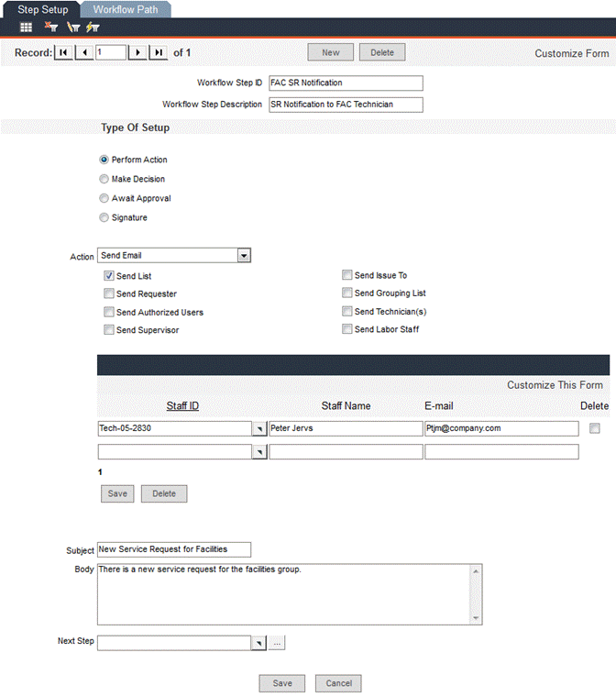
Task: Check the Send Requester checkbox
Action: [x=109, y=293]
